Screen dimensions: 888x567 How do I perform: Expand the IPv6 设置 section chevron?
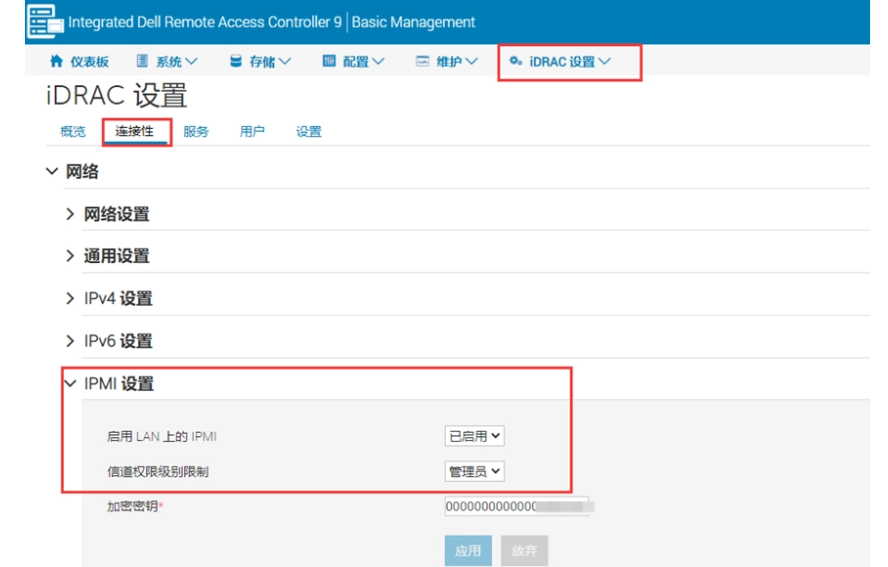coord(70,341)
